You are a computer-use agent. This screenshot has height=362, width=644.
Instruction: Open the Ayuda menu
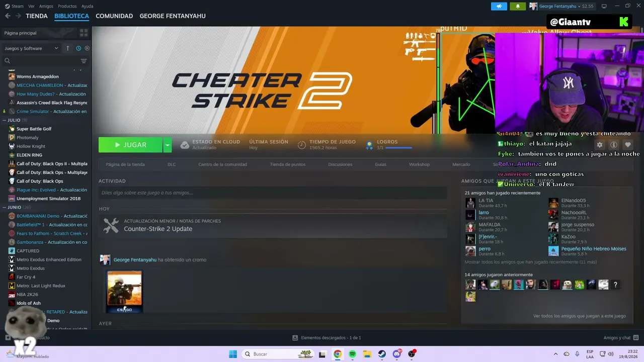(x=87, y=6)
